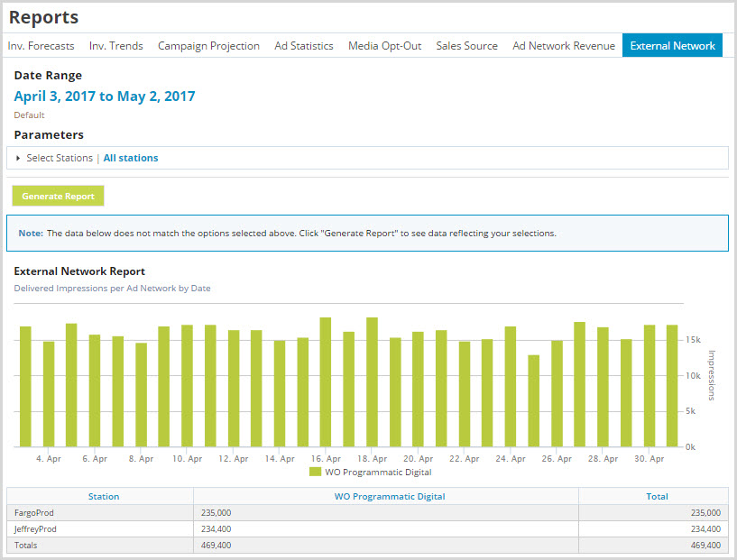
Task: Sort by the WO Programmatic Digital column
Action: pyautogui.click(x=390, y=495)
